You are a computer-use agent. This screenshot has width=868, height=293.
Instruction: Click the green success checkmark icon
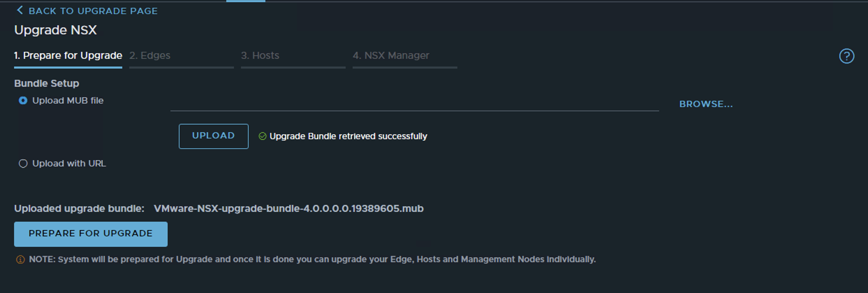262,136
